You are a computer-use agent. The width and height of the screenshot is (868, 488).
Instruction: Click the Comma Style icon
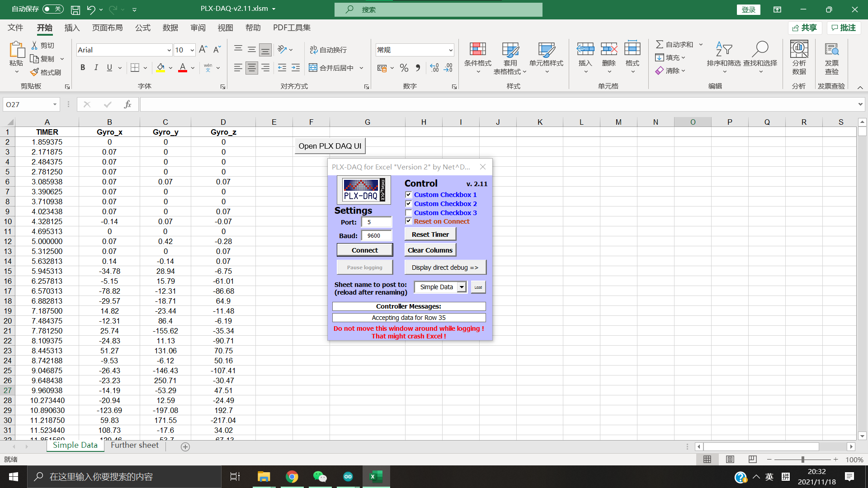tap(418, 68)
